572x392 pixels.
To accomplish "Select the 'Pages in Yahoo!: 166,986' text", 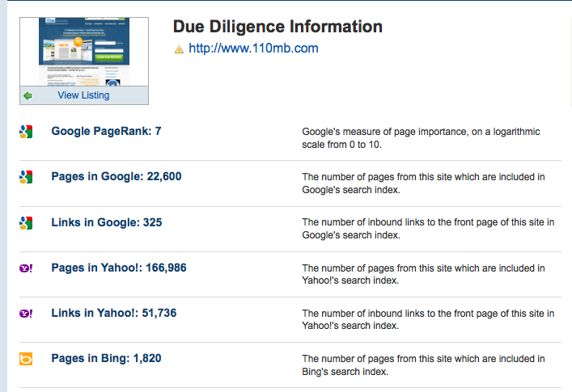I will tap(119, 268).
